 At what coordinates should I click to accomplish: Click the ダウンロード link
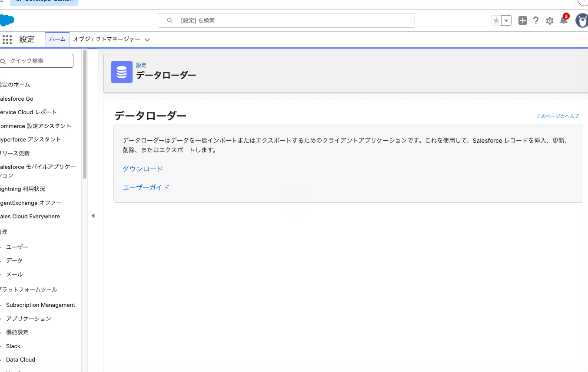tap(143, 169)
